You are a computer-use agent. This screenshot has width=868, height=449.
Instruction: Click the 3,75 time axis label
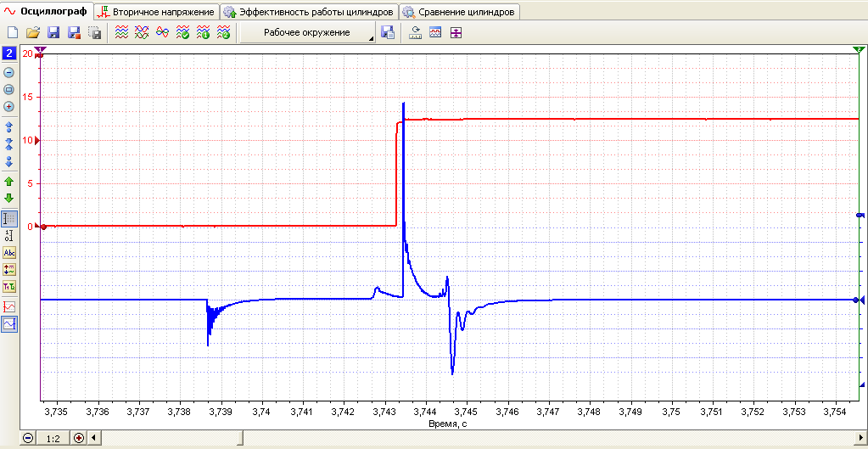671,412
